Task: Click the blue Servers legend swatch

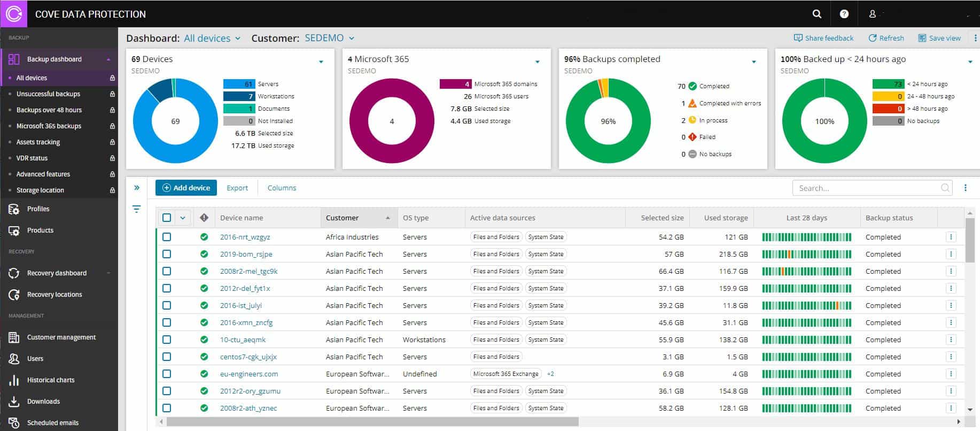Action: (239, 84)
